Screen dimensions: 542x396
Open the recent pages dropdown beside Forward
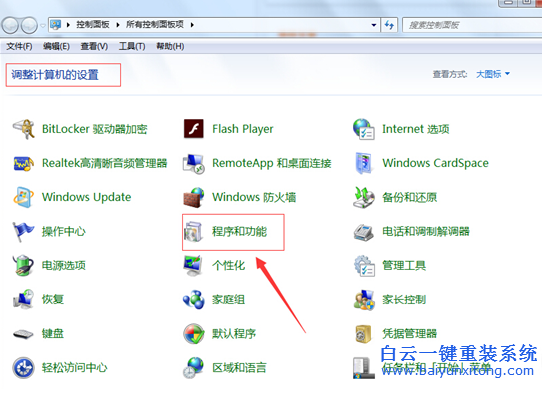tap(43, 26)
